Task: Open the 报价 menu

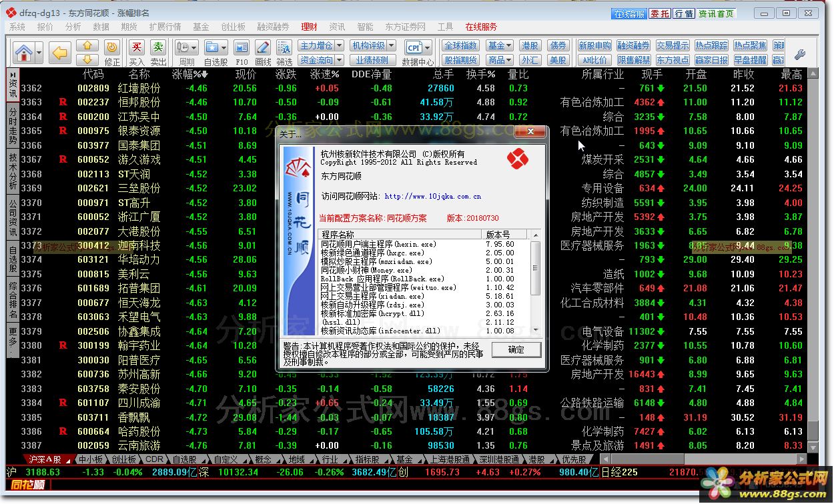Action: click(45, 27)
